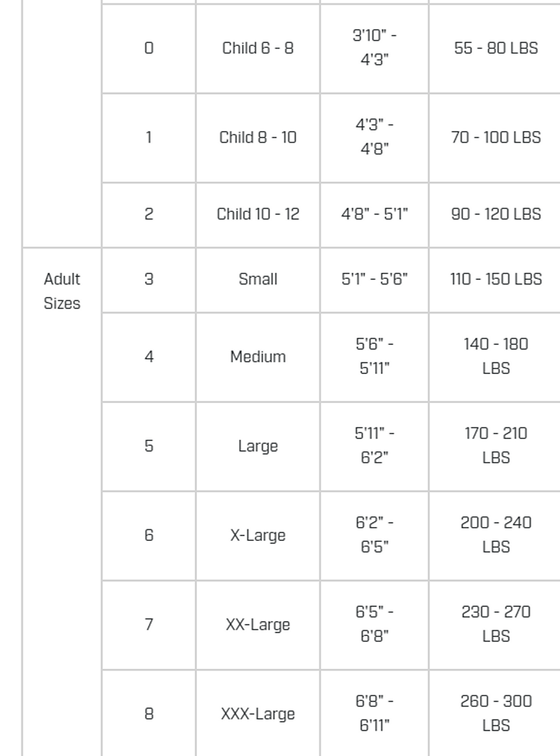Click the "Adult Sizes" row header
560x756 pixels.
pos(62,291)
